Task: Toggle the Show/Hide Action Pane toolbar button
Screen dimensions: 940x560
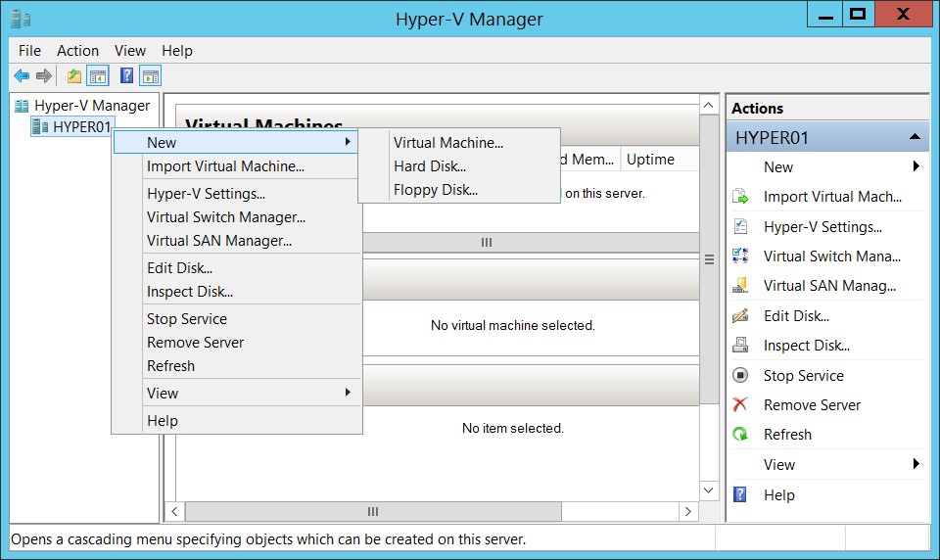Action: [x=151, y=76]
